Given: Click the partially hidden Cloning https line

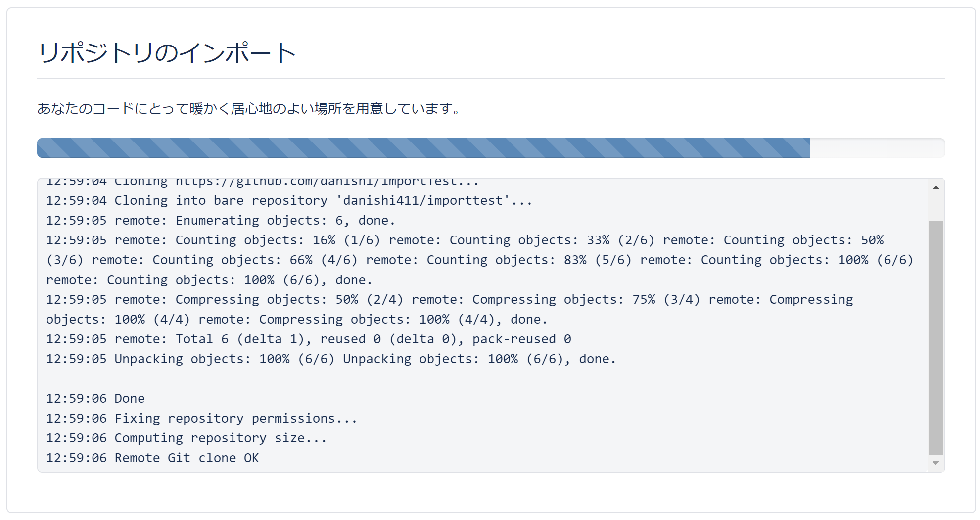Looking at the screenshot, I should coord(263,182).
